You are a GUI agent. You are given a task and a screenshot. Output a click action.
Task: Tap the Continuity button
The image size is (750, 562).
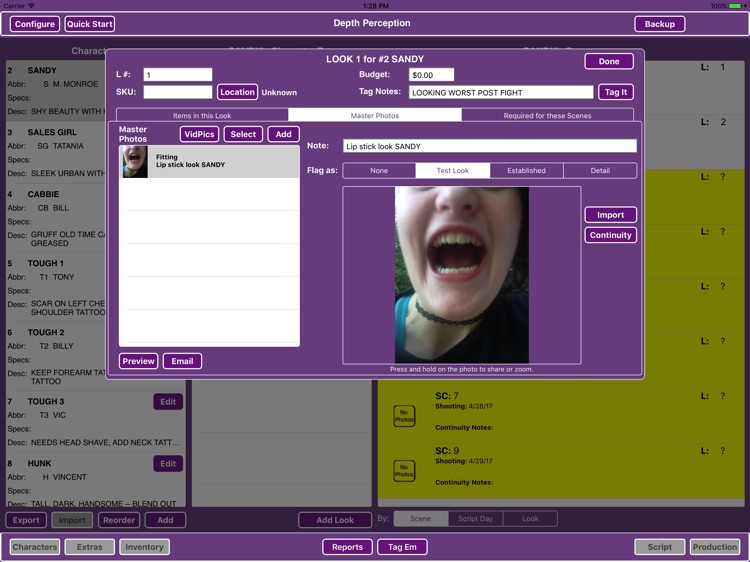(610, 235)
